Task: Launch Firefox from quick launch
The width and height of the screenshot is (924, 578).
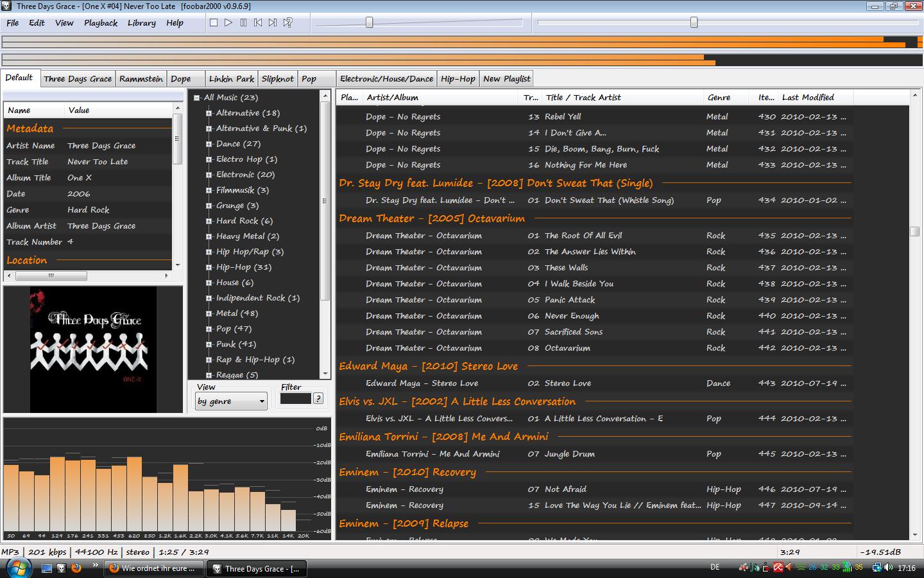Action: coord(76,568)
